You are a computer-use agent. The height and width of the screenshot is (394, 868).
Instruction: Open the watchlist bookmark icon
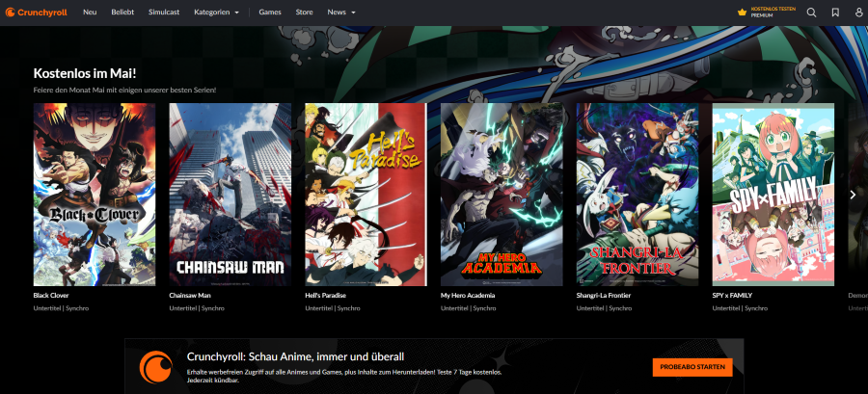click(x=835, y=13)
